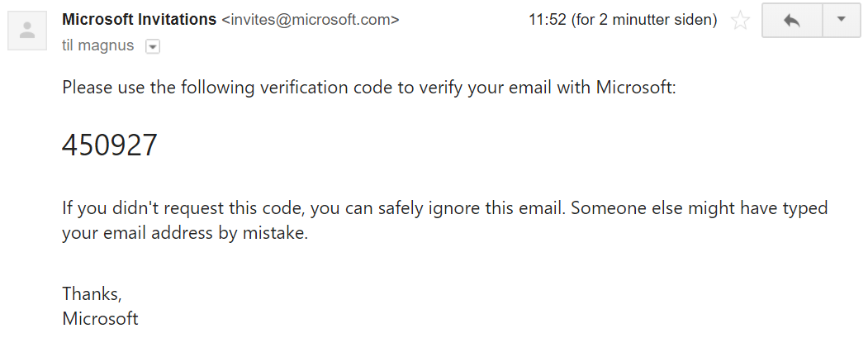This screenshot has width=868, height=338.
Task: Click the verification code 450927
Action: click(x=110, y=145)
